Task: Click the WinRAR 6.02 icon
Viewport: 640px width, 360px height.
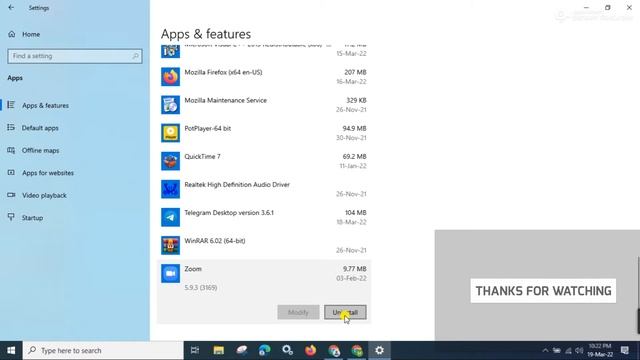Action: (x=170, y=245)
